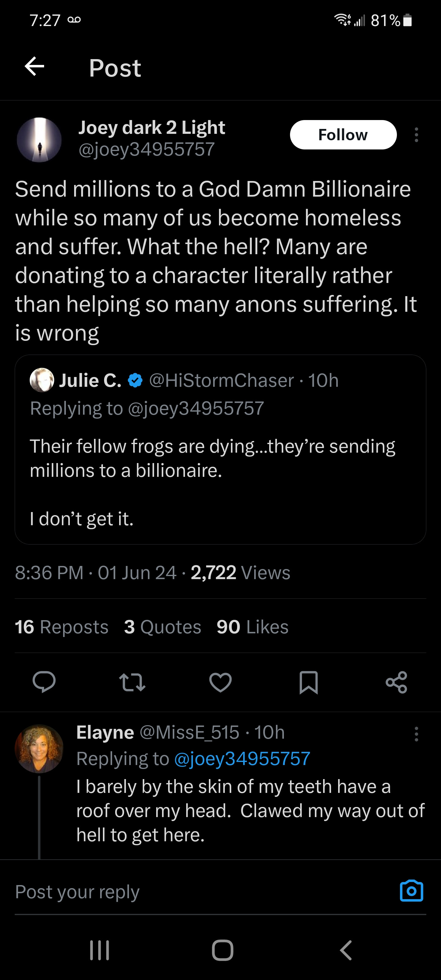Open three-dot menu on Joey's post
The width and height of the screenshot is (441, 980).
pyautogui.click(x=416, y=135)
